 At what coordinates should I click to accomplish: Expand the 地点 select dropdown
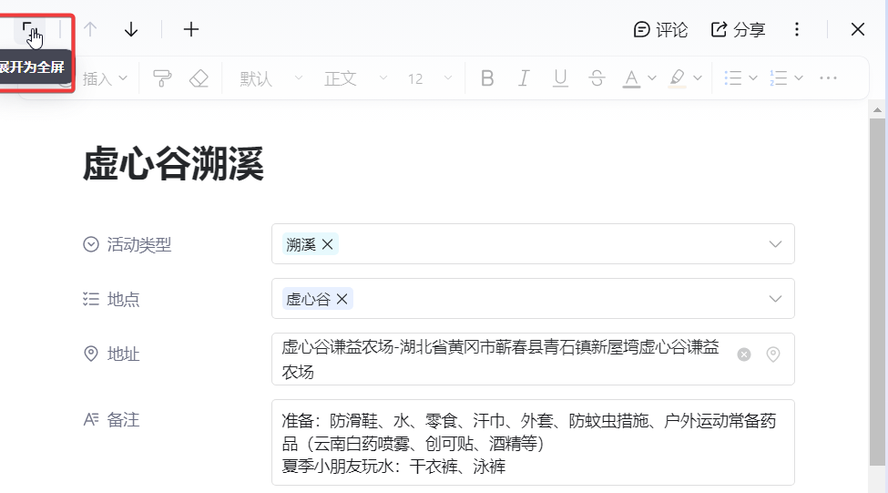point(775,299)
